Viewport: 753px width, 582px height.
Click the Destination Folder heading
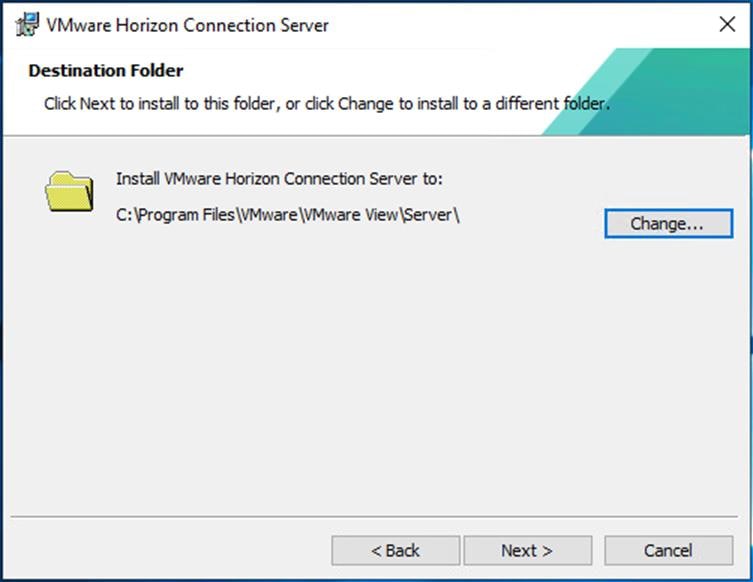[106, 71]
